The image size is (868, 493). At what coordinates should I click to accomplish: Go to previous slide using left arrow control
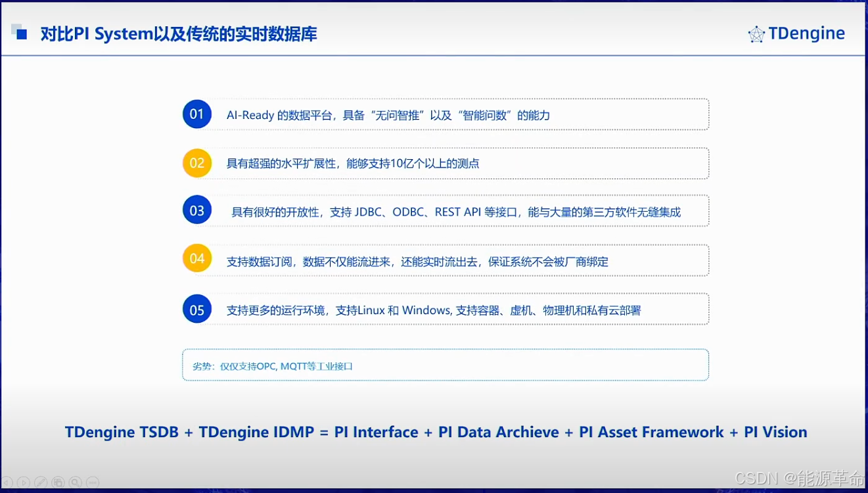[x=7, y=482]
